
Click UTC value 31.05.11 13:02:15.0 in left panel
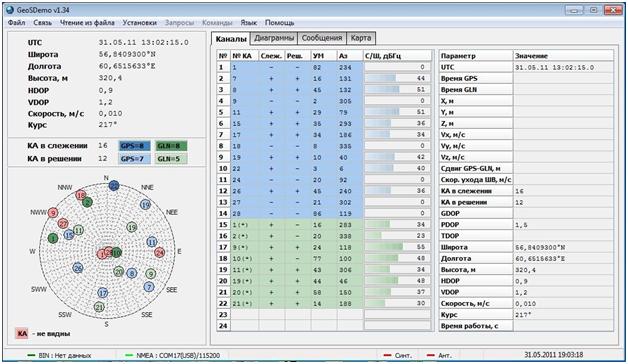tap(143, 42)
